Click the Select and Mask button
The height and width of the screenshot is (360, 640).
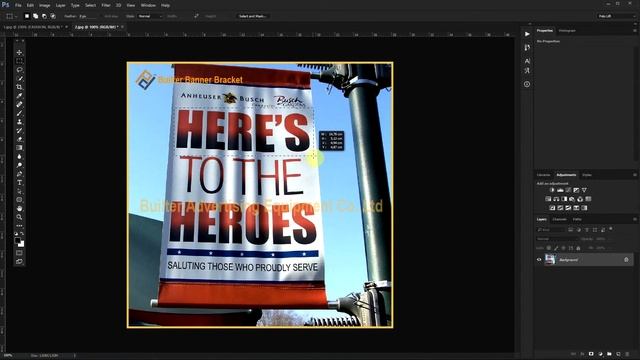coord(252,16)
